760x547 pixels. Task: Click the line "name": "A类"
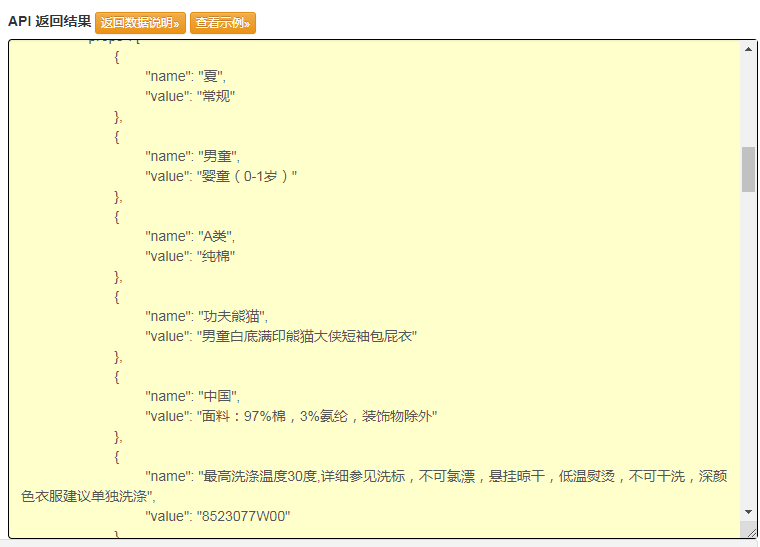pyautogui.click(x=190, y=236)
